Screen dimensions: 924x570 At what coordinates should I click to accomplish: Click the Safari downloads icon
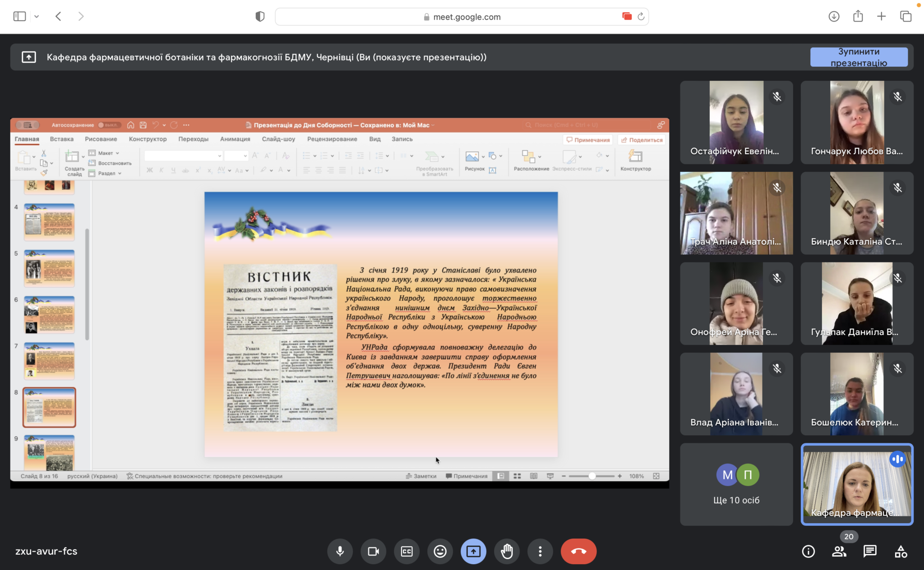[x=834, y=17]
